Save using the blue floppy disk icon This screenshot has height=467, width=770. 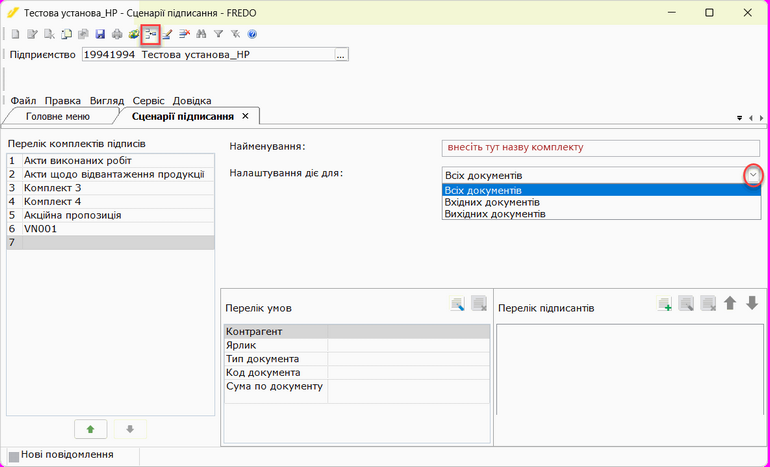tap(100, 34)
